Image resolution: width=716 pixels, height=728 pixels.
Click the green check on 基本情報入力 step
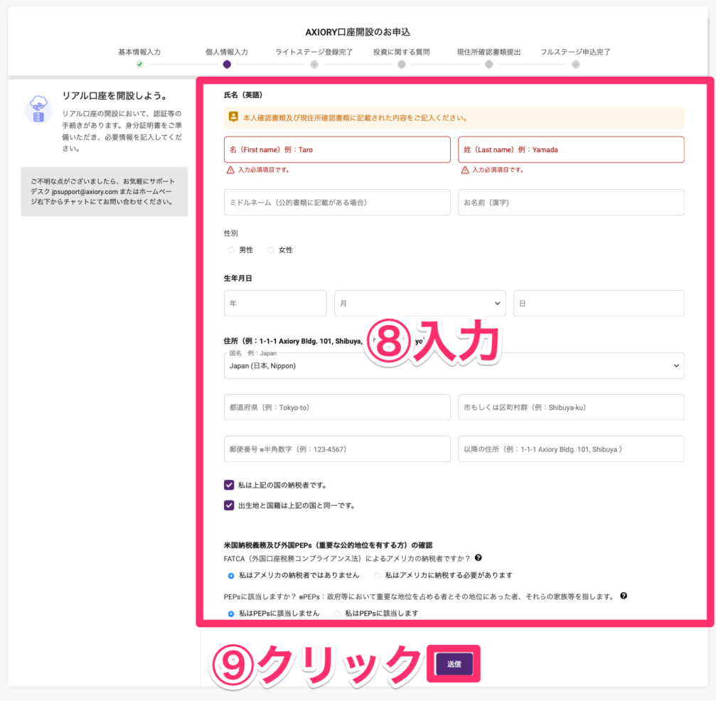[x=140, y=65]
